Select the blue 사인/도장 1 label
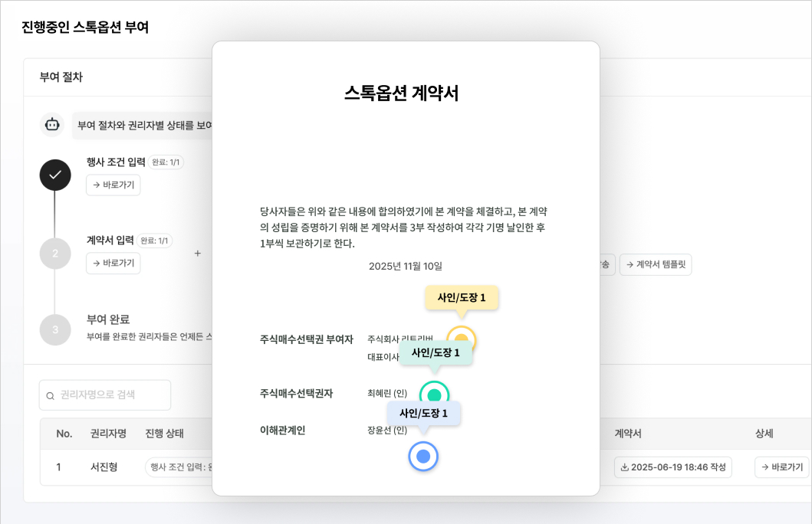The width and height of the screenshot is (812, 524). click(423, 413)
